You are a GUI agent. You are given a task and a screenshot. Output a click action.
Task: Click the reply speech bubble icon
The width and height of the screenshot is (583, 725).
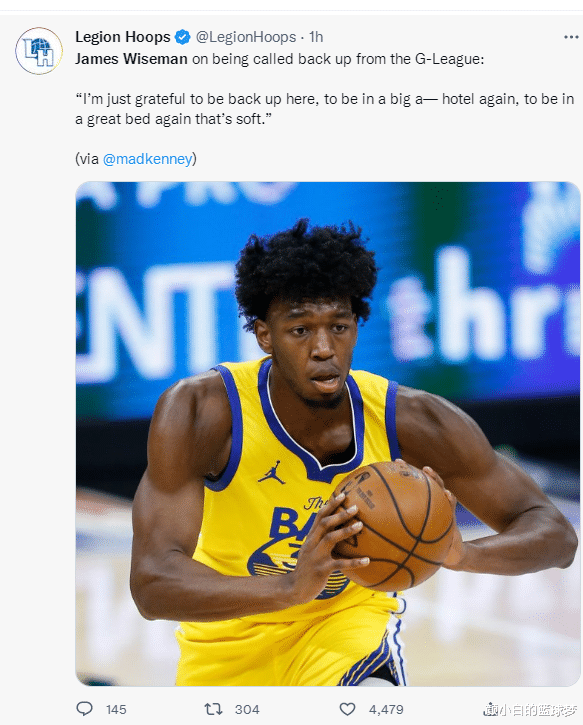(85, 708)
